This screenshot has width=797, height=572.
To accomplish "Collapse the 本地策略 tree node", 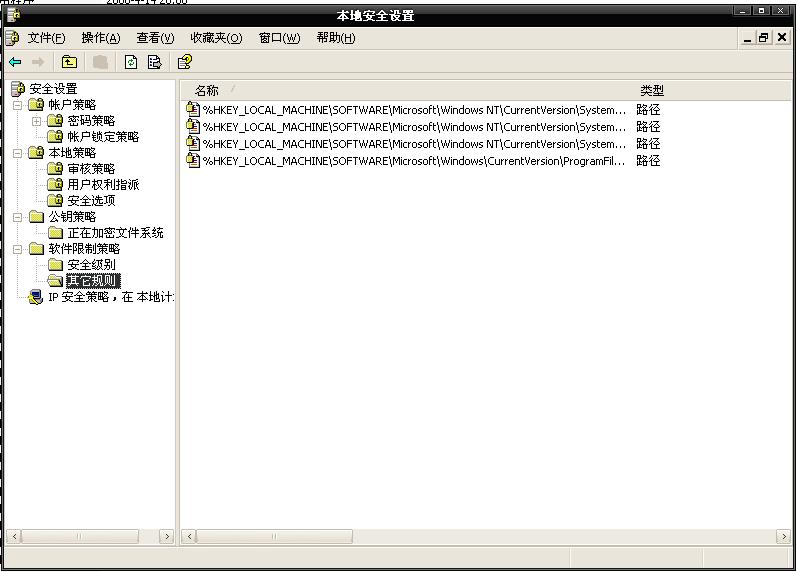I will pyautogui.click(x=17, y=153).
